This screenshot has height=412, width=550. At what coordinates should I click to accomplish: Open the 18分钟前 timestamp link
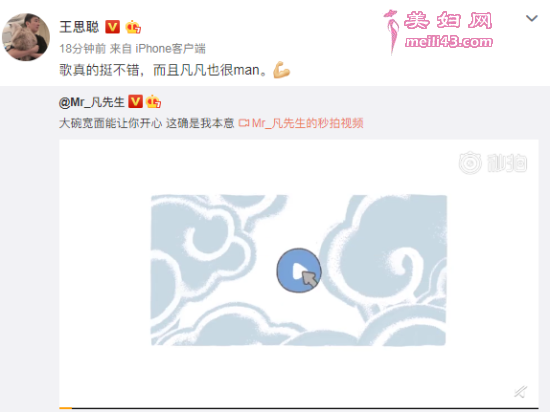coord(82,48)
